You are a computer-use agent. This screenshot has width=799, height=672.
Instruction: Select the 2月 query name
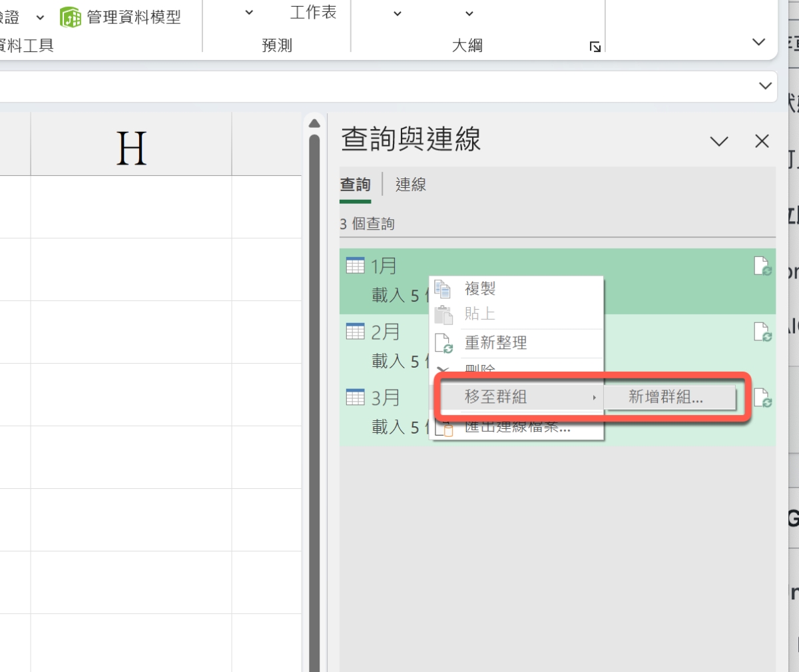click(385, 331)
